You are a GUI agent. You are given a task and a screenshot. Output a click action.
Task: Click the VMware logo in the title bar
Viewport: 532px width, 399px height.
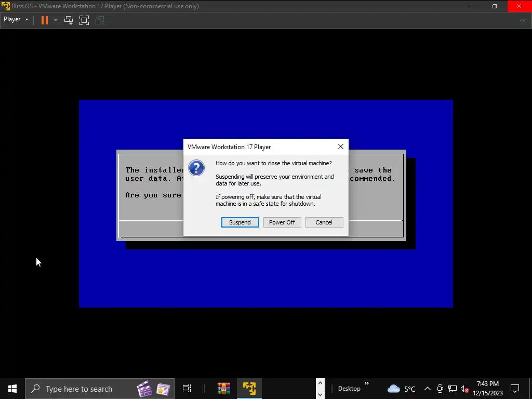[6, 6]
